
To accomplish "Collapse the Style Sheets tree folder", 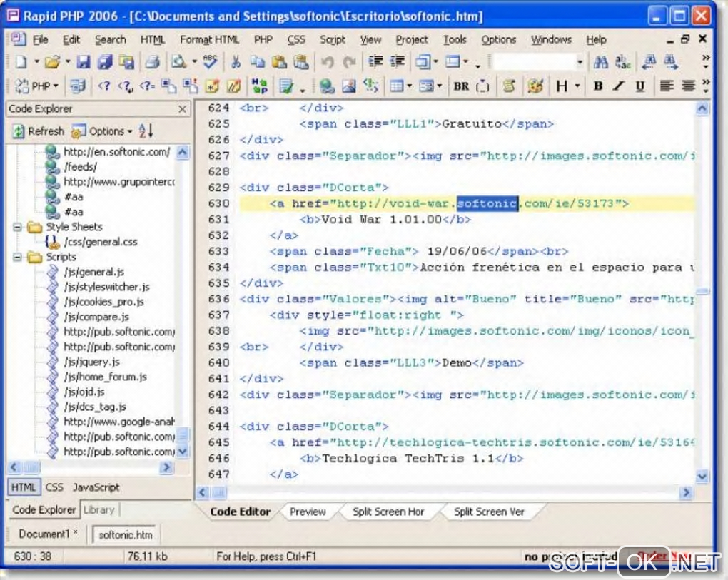I will 18,227.
